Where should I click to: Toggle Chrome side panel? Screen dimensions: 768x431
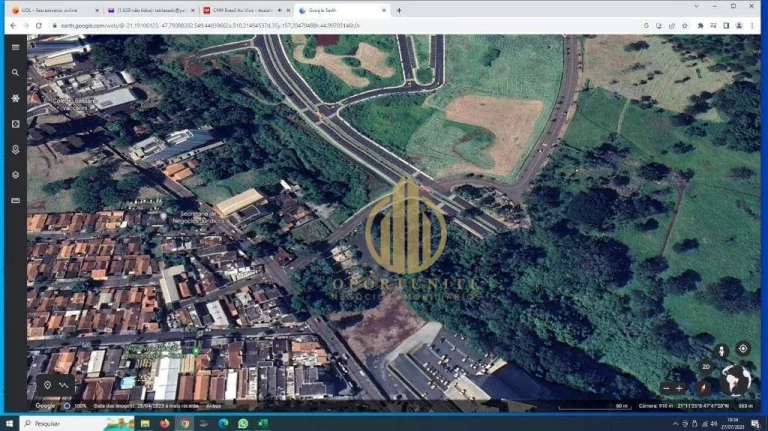click(x=726, y=25)
